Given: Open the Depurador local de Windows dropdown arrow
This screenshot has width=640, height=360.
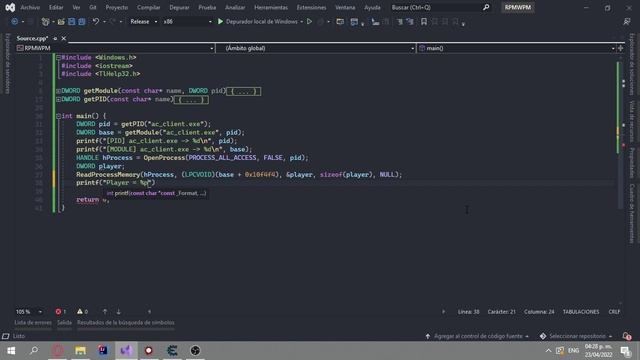Looking at the screenshot, I should coord(301,22).
